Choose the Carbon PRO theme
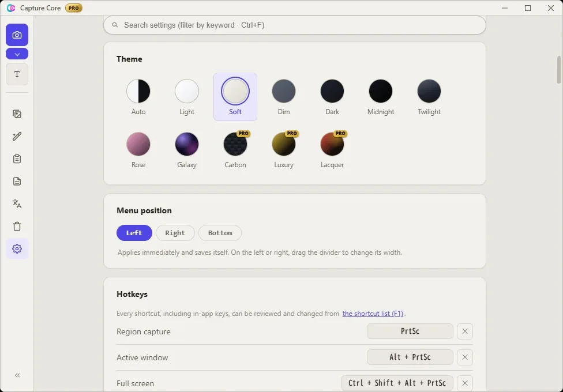Viewport: 563px width, 392px height. point(235,150)
